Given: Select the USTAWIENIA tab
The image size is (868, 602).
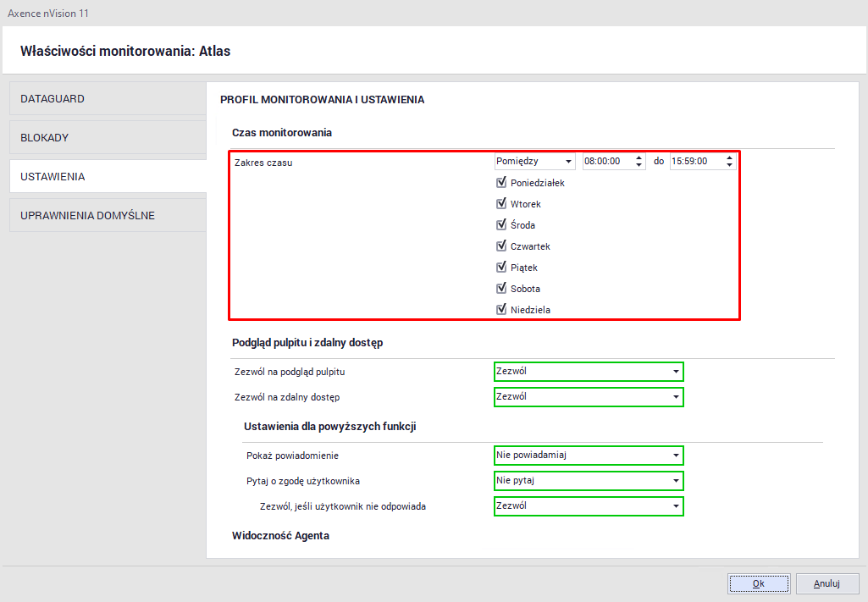Looking at the screenshot, I should click(x=107, y=177).
